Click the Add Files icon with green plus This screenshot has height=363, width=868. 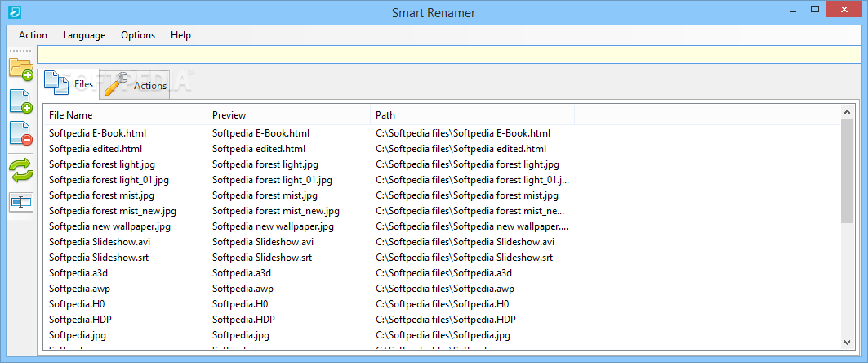coord(21,101)
